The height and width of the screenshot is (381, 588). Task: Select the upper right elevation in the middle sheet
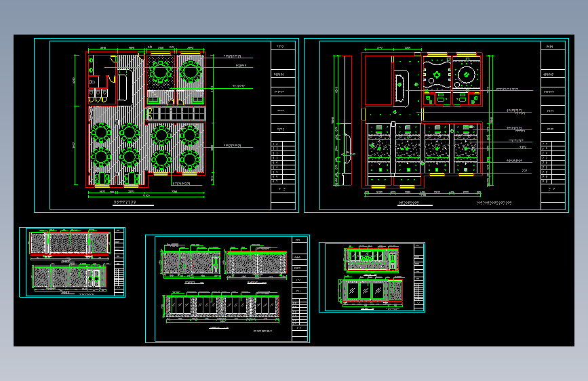coord(257,262)
